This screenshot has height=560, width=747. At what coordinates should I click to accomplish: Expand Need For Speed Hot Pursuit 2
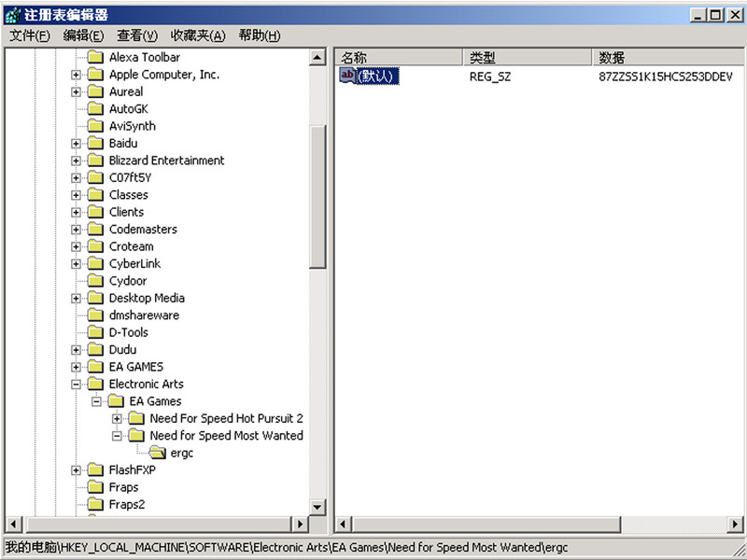[x=117, y=418]
